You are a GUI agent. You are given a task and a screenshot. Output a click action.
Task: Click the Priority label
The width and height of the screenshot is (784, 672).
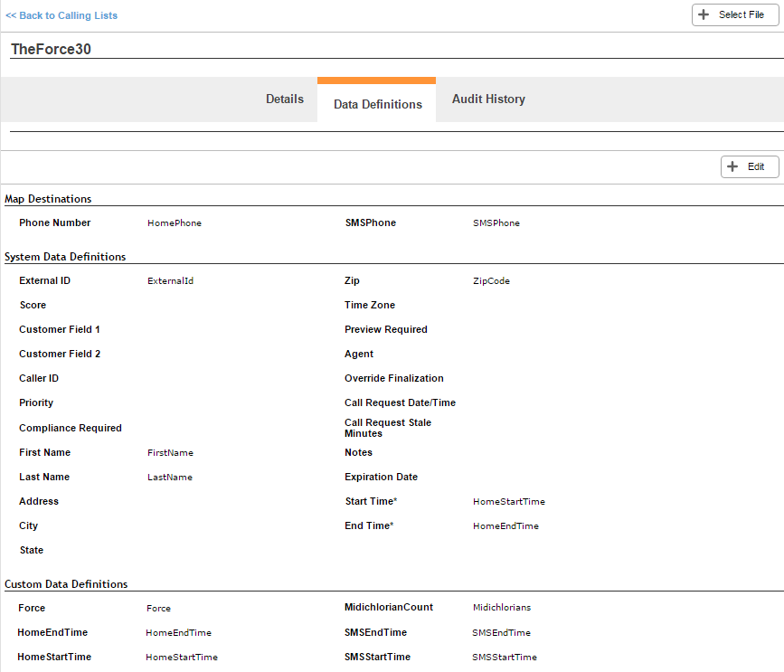pos(36,403)
